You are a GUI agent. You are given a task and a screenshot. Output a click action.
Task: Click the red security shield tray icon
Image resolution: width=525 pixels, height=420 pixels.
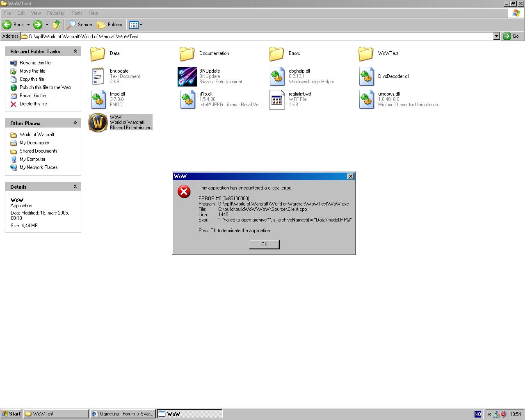(x=504, y=414)
